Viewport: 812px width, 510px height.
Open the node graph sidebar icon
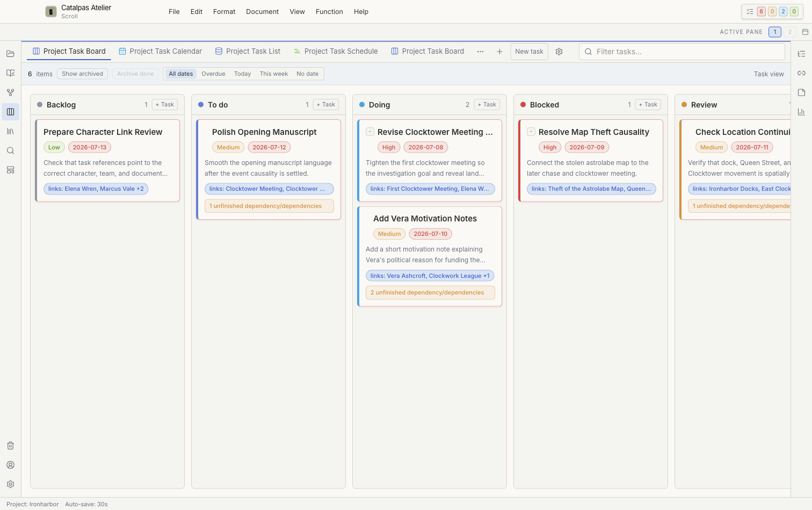[10, 92]
